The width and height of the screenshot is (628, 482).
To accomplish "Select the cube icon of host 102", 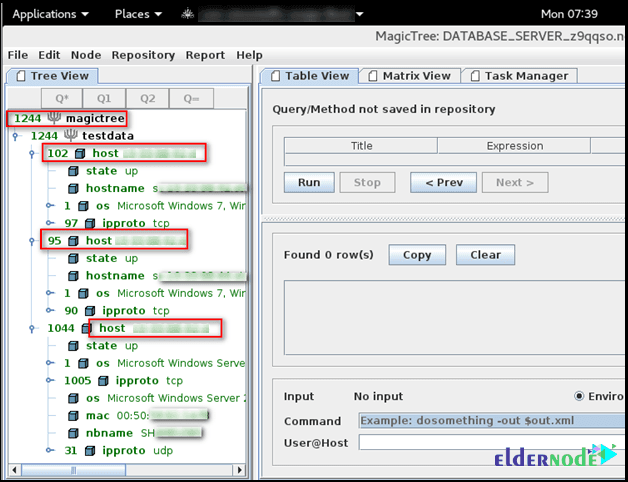I will [81, 154].
